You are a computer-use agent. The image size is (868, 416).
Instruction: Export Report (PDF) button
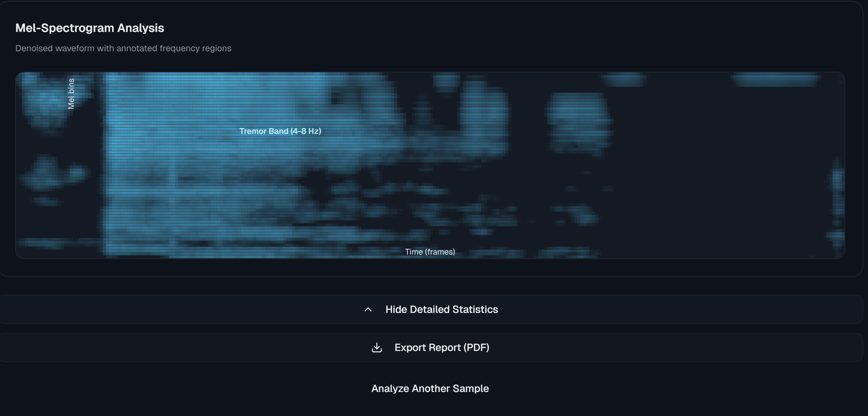(x=441, y=348)
